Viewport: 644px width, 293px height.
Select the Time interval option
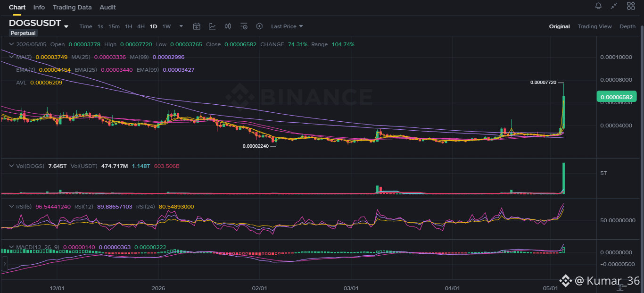coord(86,26)
